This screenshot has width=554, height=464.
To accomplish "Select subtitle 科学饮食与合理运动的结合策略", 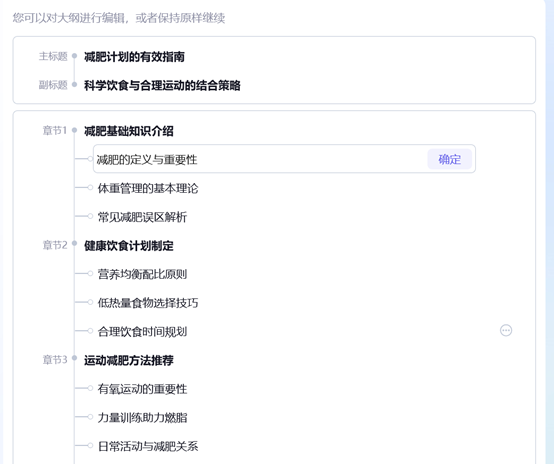I will point(162,85).
